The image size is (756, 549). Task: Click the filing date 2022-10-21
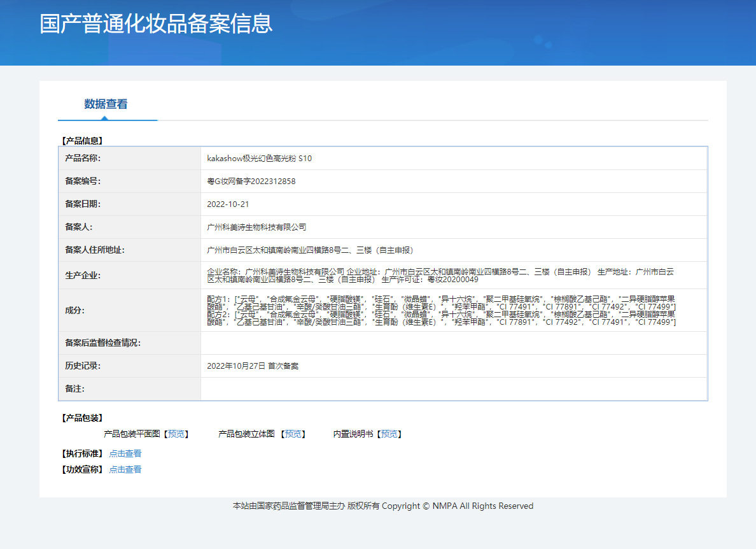coord(228,204)
